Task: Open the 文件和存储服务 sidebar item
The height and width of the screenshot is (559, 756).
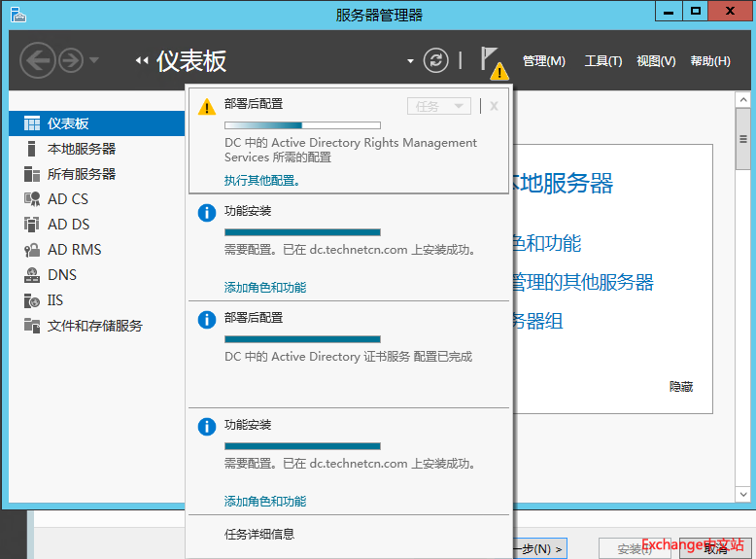Action: [94, 326]
